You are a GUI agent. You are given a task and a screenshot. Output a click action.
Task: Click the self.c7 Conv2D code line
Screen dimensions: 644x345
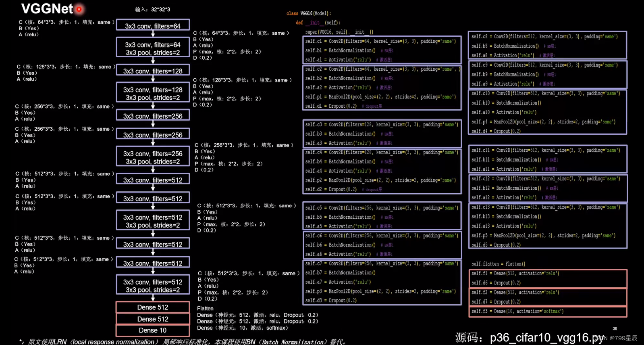[x=382, y=263]
